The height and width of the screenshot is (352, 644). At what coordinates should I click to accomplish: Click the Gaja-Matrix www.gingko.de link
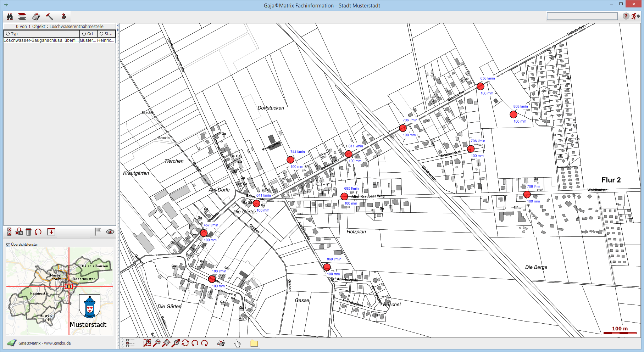[44, 343]
